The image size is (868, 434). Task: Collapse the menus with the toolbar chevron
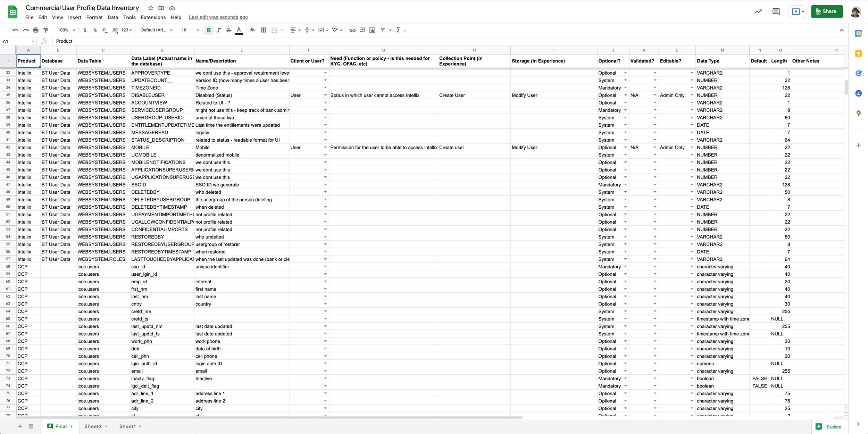[842, 30]
